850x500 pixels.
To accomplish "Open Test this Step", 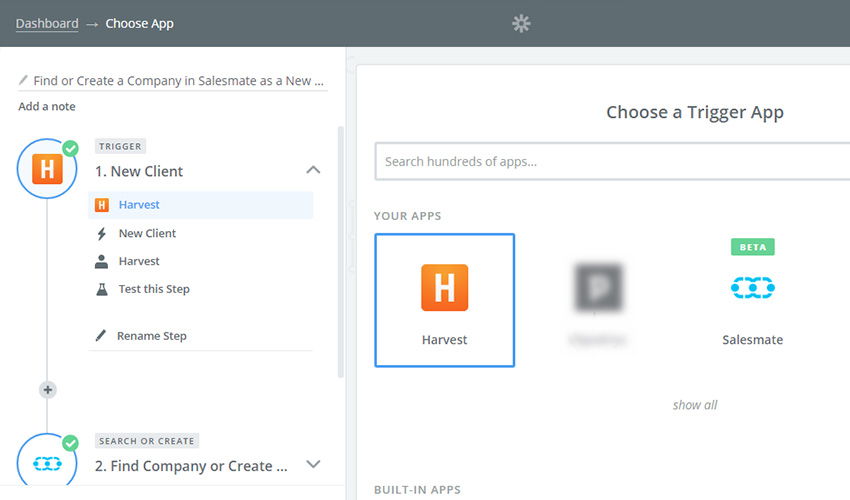I will 154,289.
